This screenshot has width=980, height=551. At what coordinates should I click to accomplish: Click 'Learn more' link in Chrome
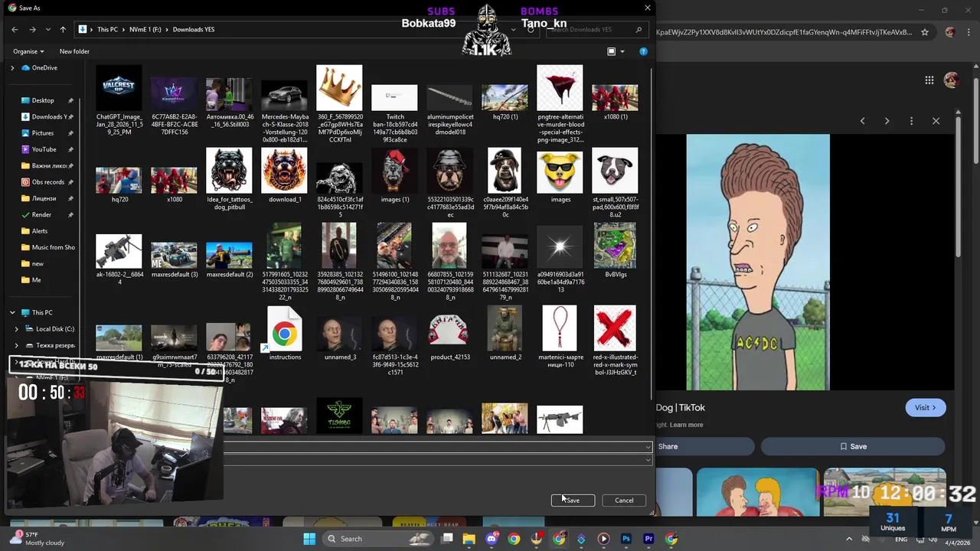point(685,425)
